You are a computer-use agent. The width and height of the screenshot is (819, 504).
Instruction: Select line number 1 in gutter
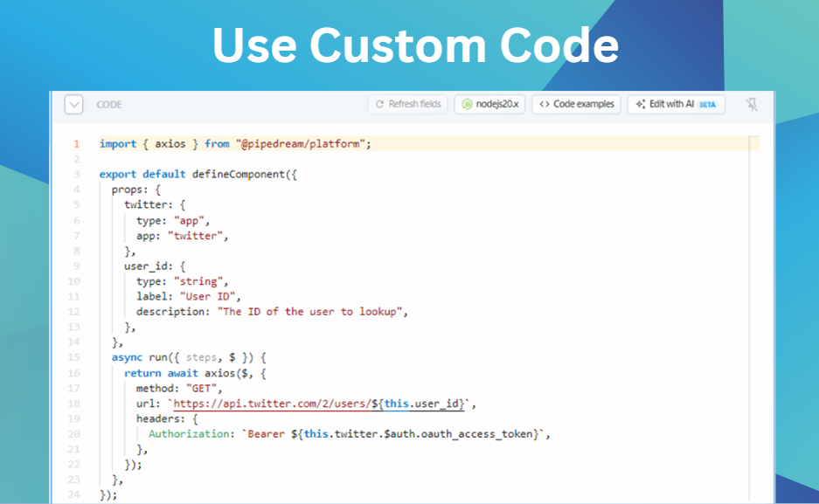[76, 144]
